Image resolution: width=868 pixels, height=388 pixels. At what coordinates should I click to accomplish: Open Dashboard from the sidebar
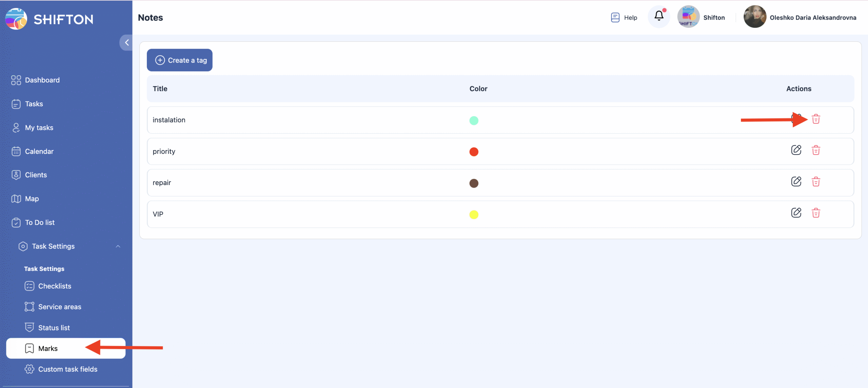point(42,80)
